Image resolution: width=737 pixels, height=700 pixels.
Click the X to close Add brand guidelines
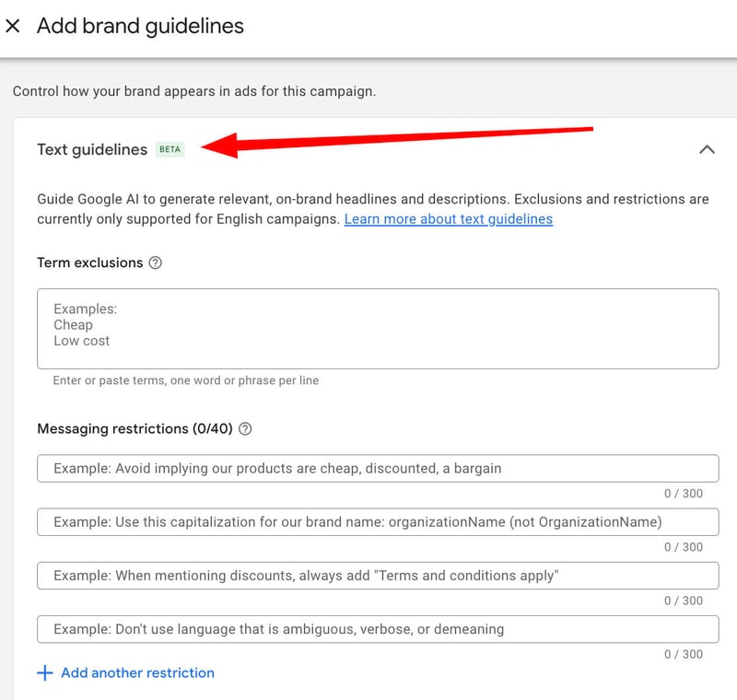tap(15, 26)
